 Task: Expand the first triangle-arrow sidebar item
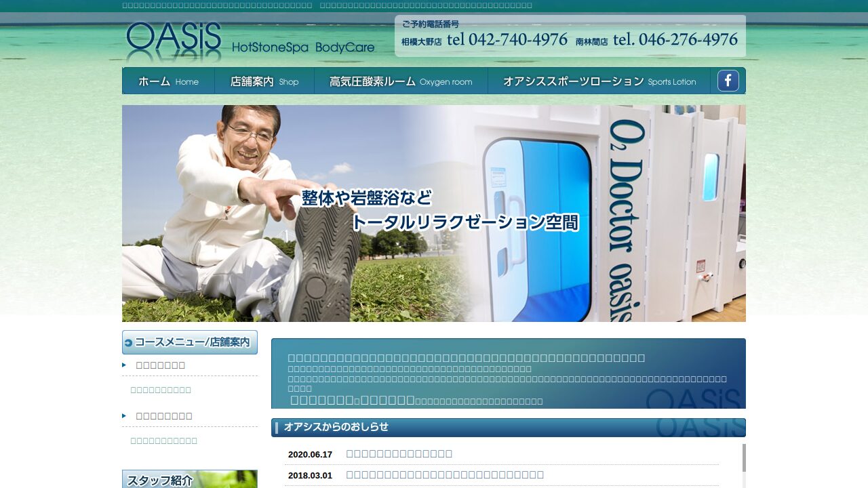[160, 365]
